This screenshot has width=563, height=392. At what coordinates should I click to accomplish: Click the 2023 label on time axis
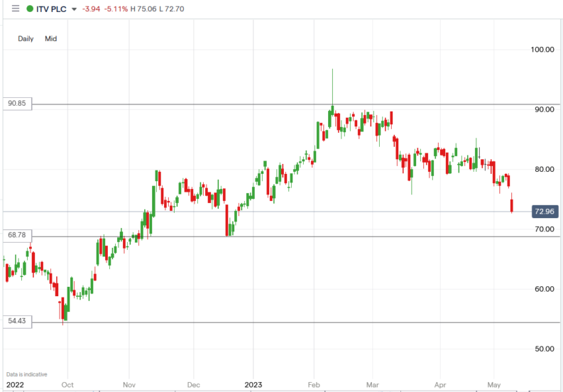[x=253, y=385]
